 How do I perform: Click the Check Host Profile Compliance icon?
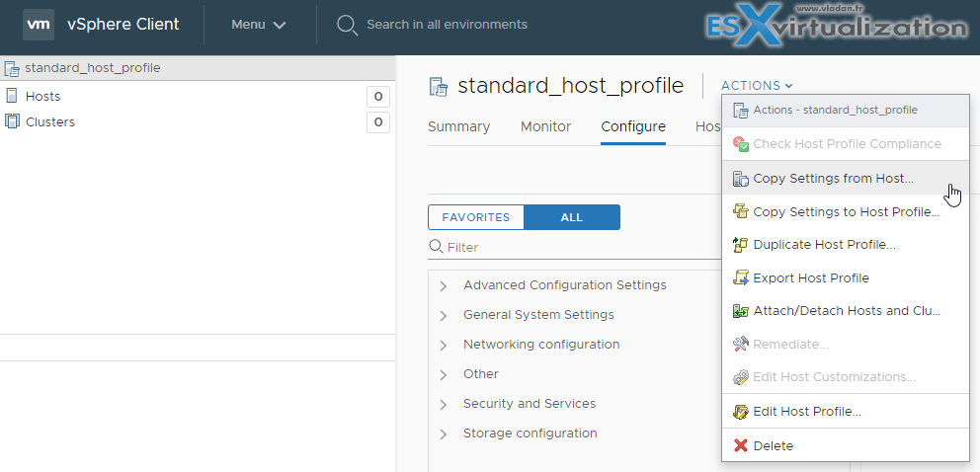pyautogui.click(x=741, y=144)
